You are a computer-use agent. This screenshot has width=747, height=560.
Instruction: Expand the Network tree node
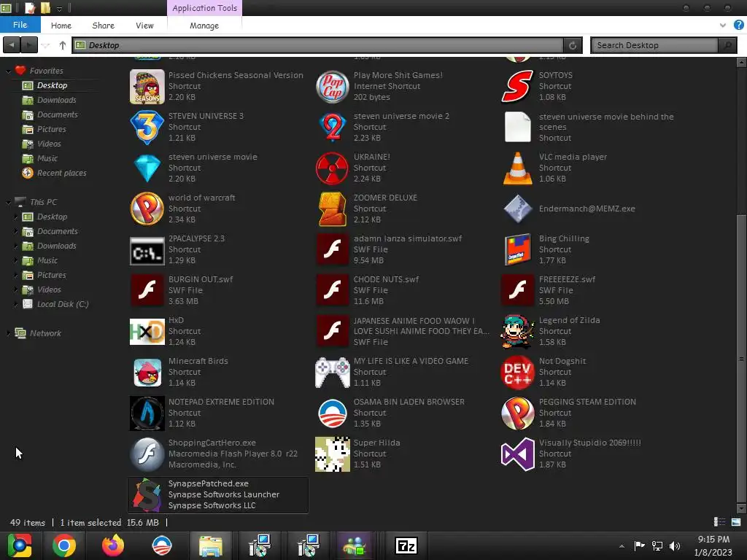(8, 333)
